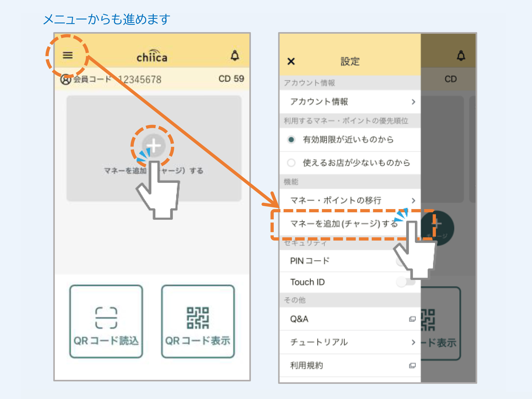Open the PINコード menu entry

click(x=310, y=261)
